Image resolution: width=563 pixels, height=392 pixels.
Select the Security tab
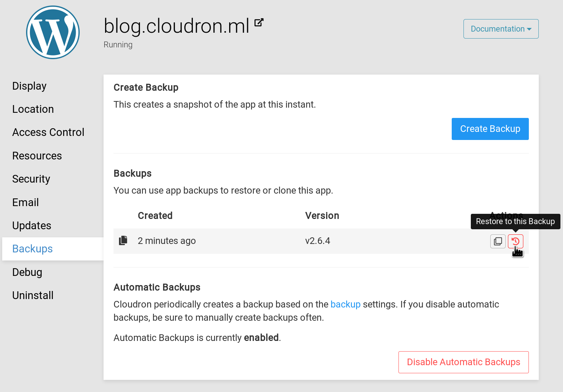click(x=31, y=179)
